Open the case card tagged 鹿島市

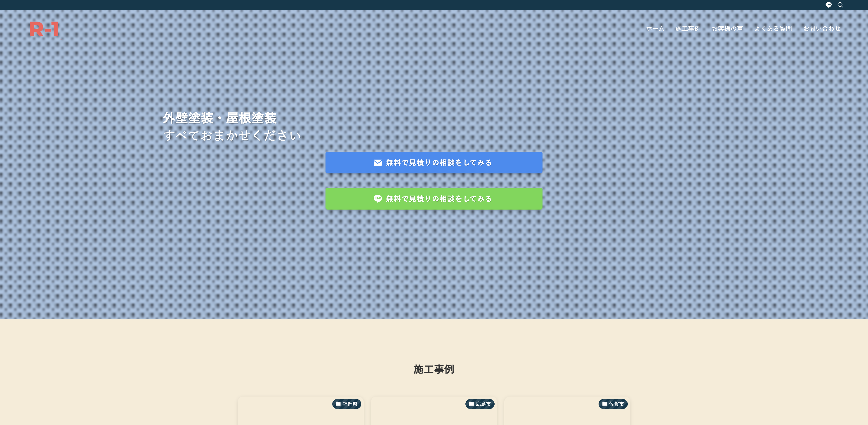click(x=434, y=411)
